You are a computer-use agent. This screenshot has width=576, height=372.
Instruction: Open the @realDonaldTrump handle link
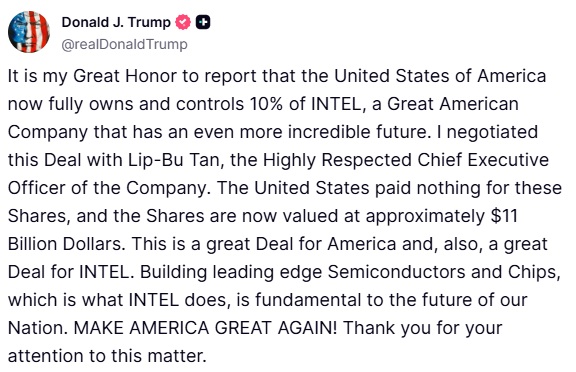[x=125, y=44]
